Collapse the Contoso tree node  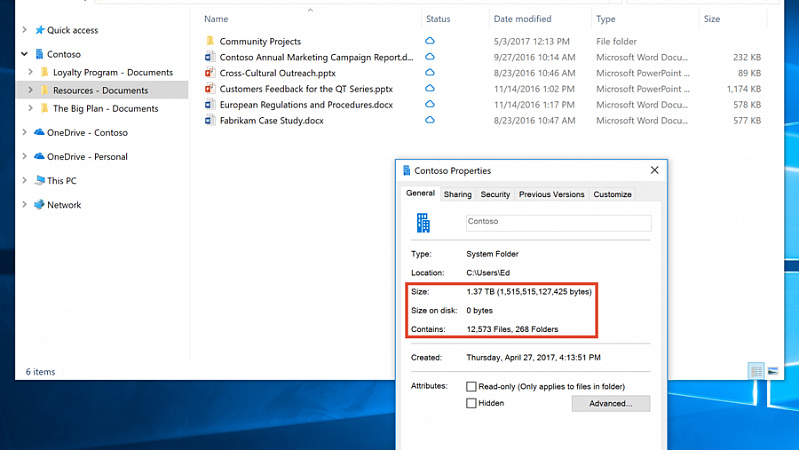(x=24, y=54)
